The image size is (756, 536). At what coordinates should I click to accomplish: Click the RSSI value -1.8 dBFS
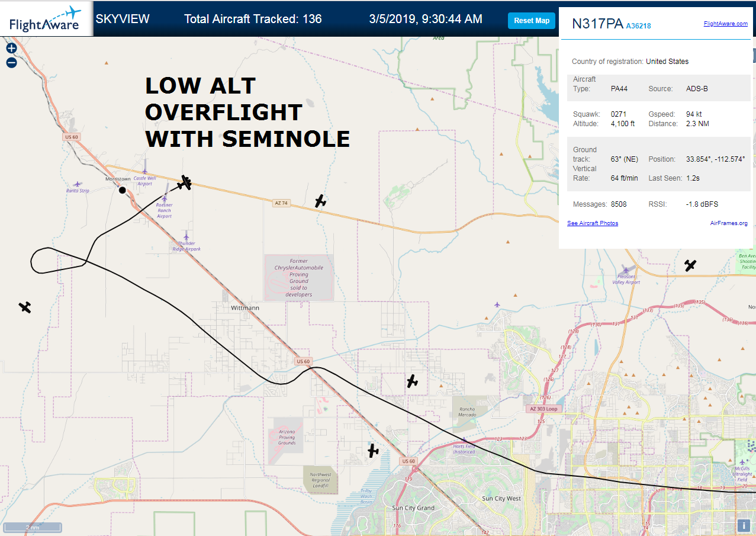point(702,204)
